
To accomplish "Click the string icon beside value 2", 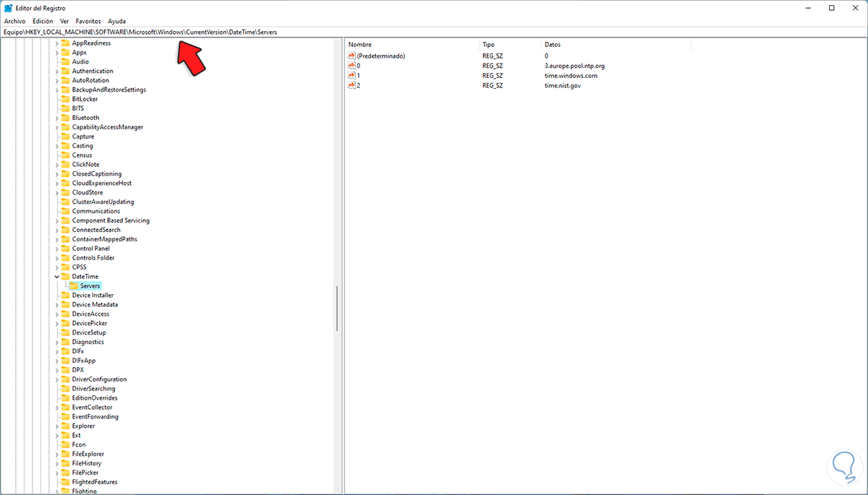I will click(x=352, y=85).
